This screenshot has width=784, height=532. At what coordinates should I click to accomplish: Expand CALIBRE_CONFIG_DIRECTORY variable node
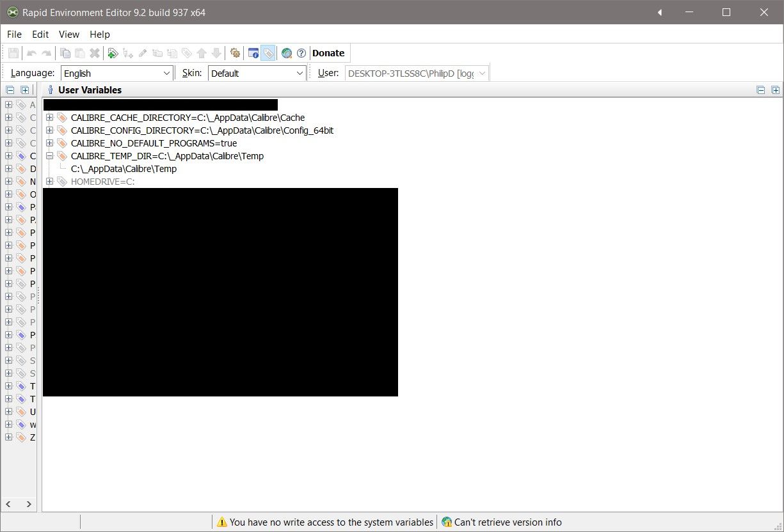click(50, 130)
